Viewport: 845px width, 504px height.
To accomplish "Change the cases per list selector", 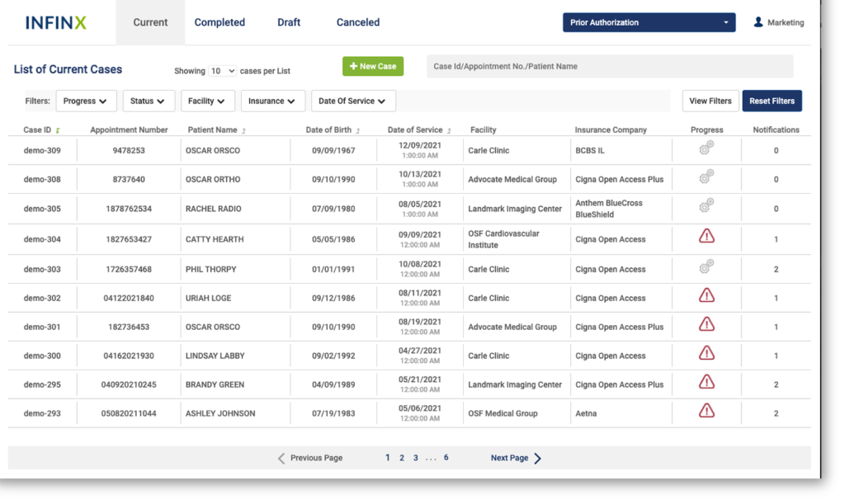I will tap(222, 71).
